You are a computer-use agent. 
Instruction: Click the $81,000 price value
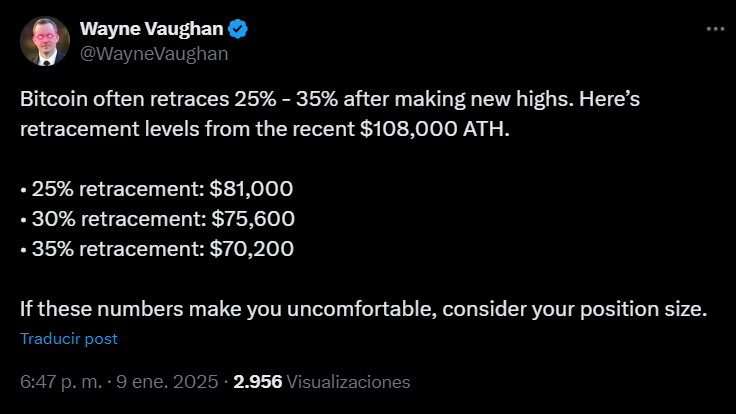pos(251,189)
